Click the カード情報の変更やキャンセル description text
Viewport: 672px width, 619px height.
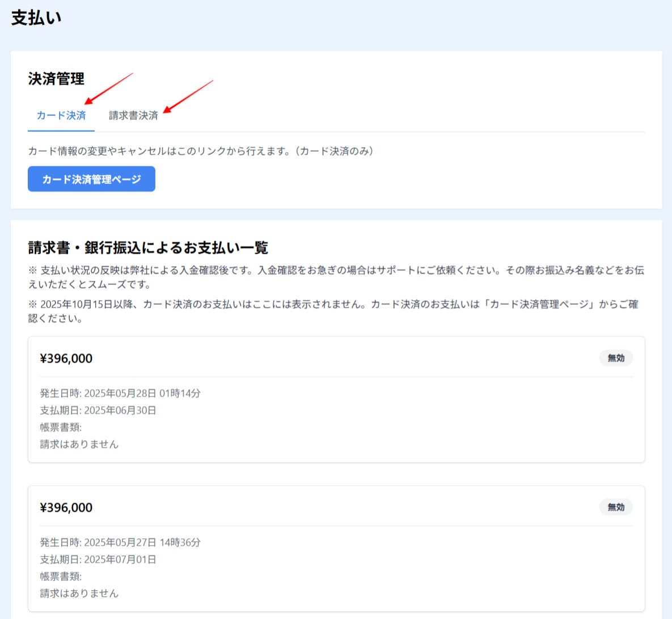pos(201,151)
